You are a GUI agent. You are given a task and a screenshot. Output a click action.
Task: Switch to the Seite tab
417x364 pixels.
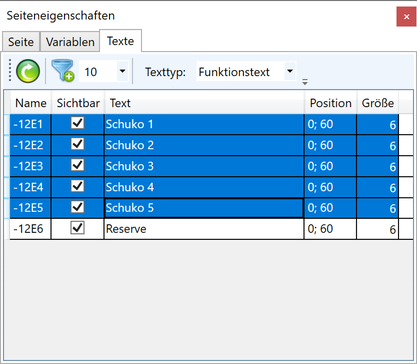[x=21, y=42]
